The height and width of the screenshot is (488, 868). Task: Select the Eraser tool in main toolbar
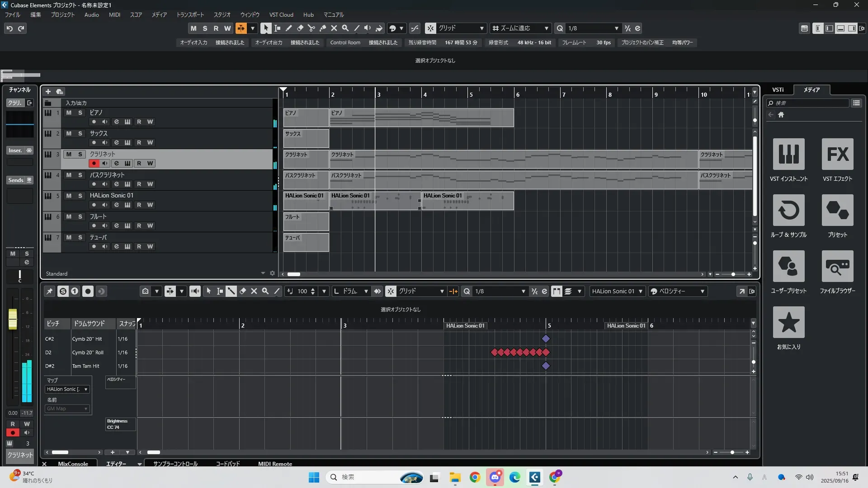[300, 28]
